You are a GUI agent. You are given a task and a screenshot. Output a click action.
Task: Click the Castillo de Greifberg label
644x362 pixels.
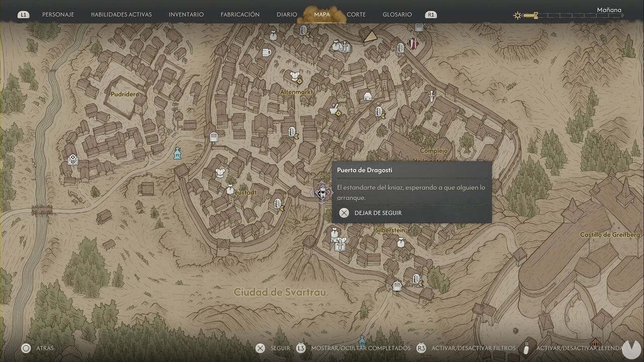coord(610,235)
